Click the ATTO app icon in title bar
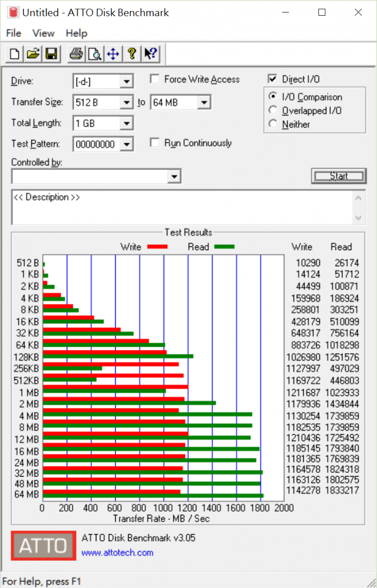This screenshot has height=588, width=377. (14, 13)
